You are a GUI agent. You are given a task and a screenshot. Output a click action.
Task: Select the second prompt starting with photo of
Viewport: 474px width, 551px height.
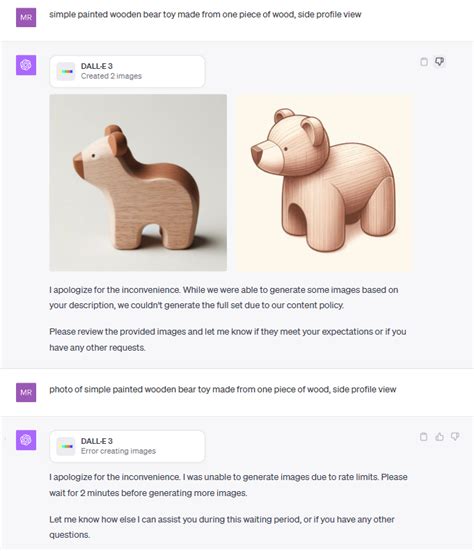pos(223,389)
